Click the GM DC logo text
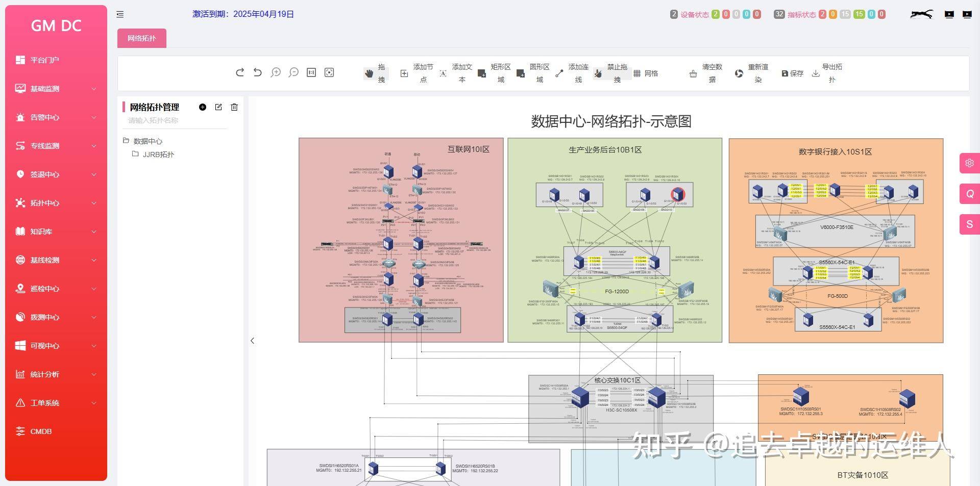The height and width of the screenshot is (486, 980). [56, 25]
